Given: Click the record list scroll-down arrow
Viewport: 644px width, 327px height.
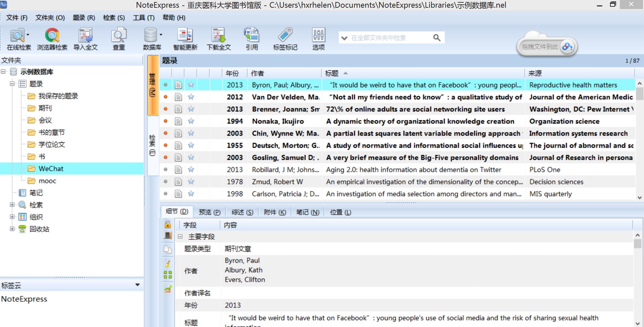Looking at the screenshot, I should click(x=640, y=198).
